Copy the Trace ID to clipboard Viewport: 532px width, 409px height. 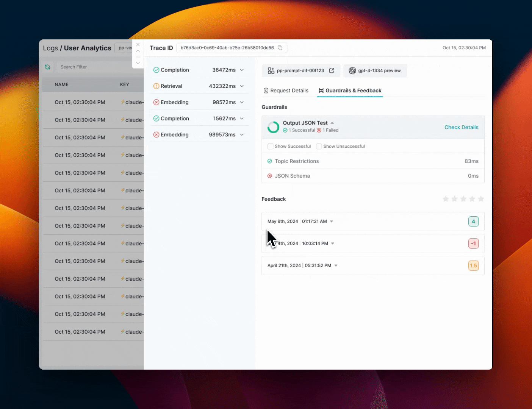coord(280,48)
